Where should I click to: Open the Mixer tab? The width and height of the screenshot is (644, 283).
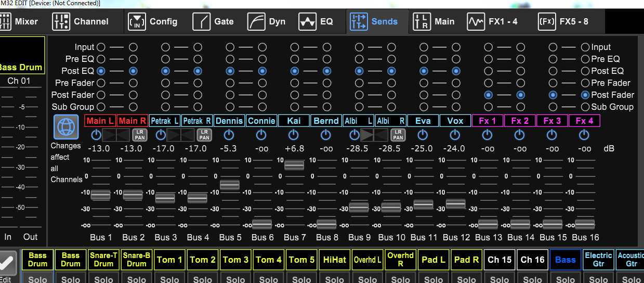pos(19,22)
